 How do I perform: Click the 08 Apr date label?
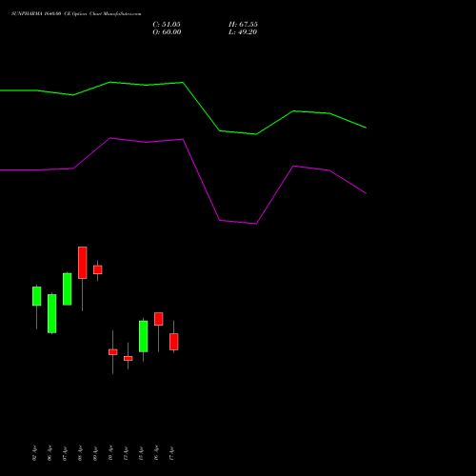coord(80,453)
